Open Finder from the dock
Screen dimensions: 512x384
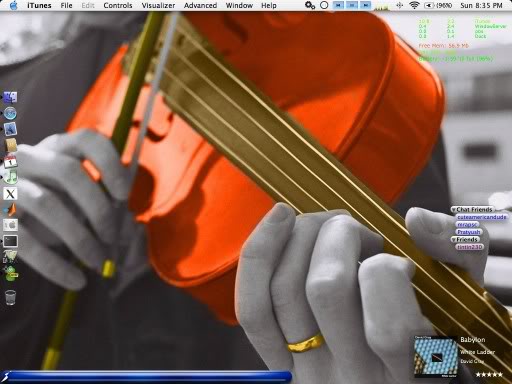coord(10,97)
